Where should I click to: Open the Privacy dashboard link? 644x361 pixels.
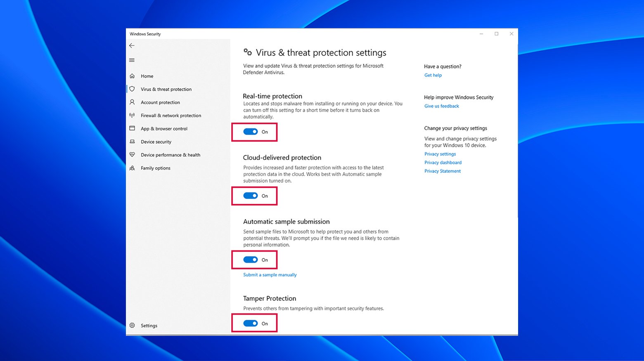[x=443, y=163]
